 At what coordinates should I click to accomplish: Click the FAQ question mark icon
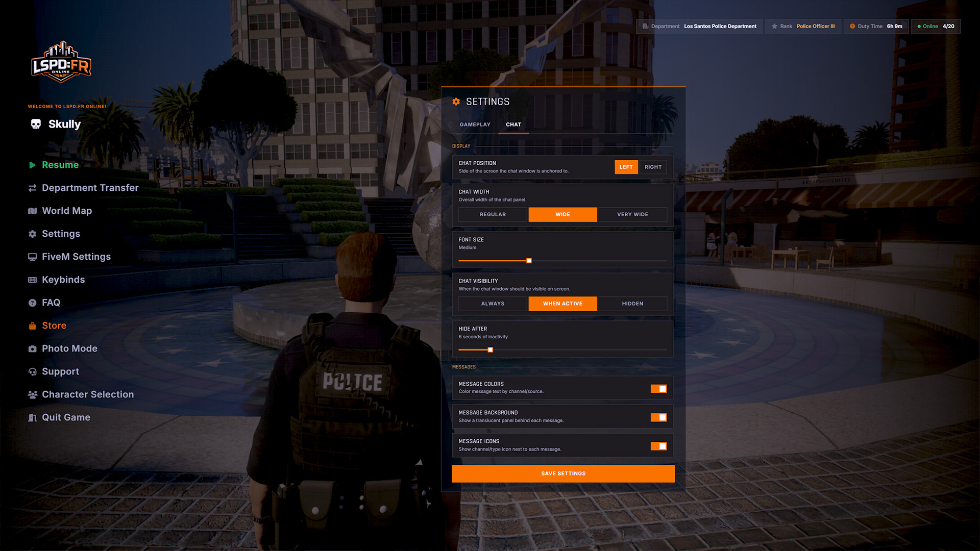point(32,303)
